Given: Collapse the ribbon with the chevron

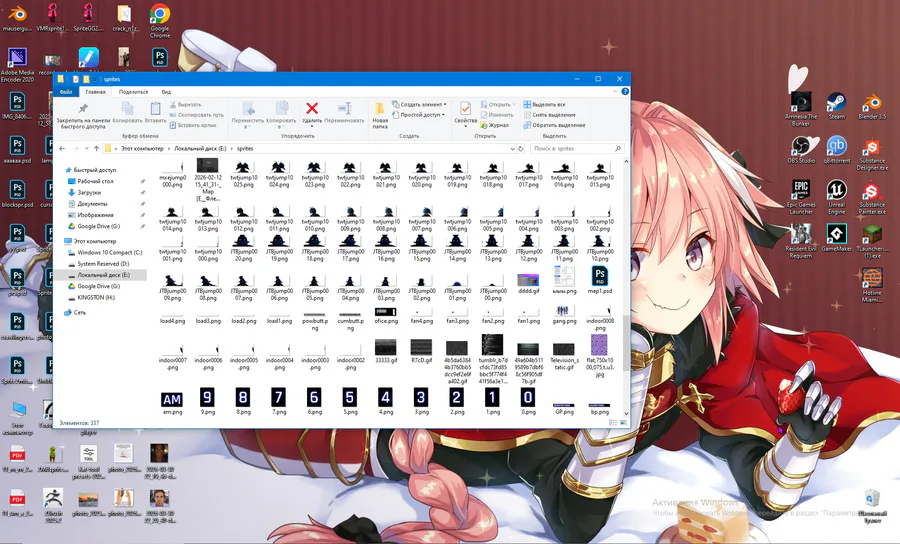Looking at the screenshot, I should (615, 91).
